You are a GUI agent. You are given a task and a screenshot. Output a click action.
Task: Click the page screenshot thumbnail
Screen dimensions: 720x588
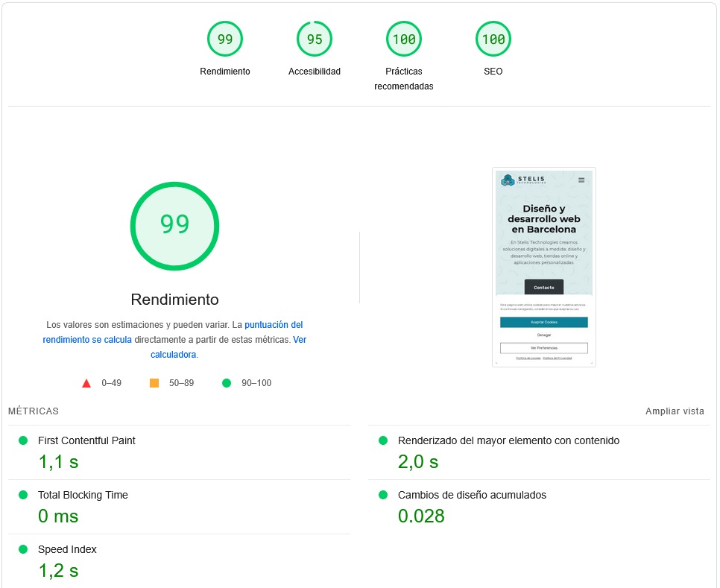544,267
